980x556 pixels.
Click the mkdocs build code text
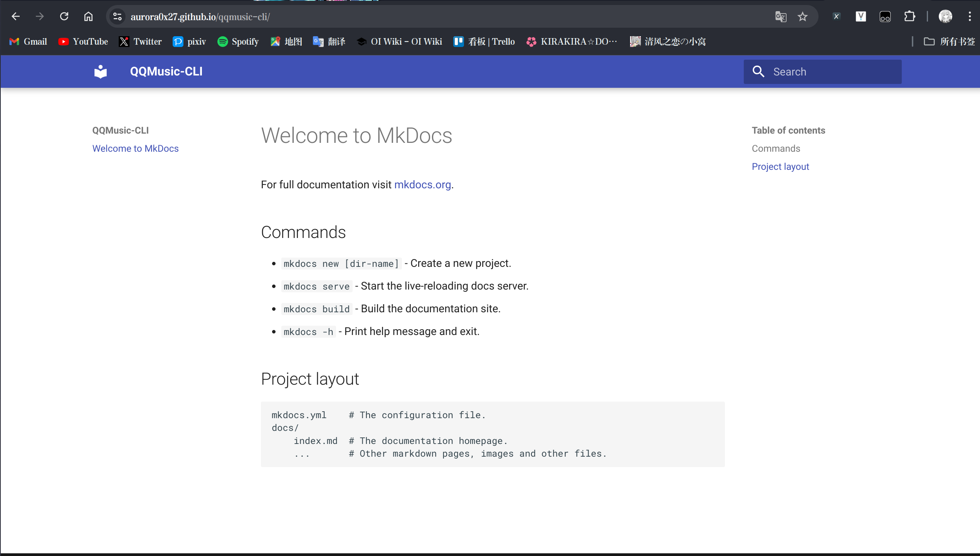pos(316,309)
